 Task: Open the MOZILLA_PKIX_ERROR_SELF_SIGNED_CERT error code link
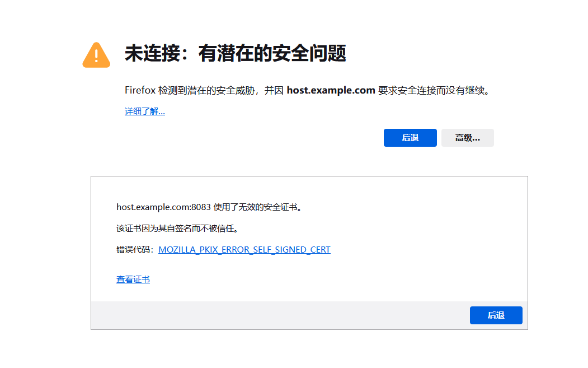point(244,250)
